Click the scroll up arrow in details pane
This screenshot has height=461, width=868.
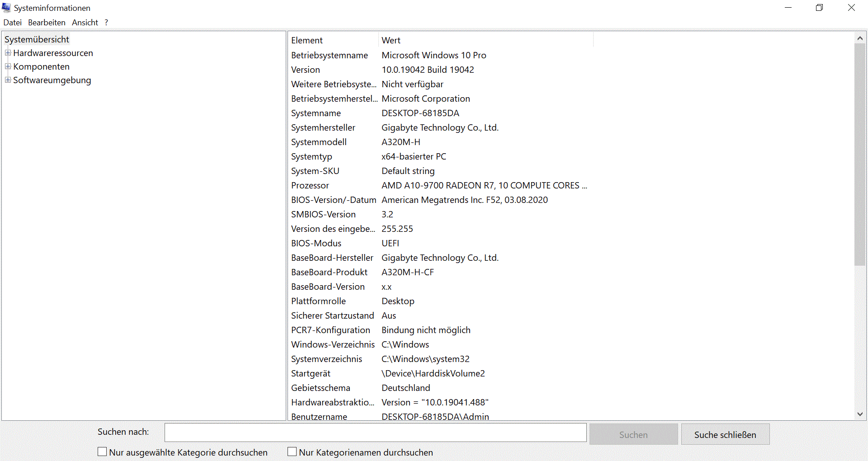point(860,39)
